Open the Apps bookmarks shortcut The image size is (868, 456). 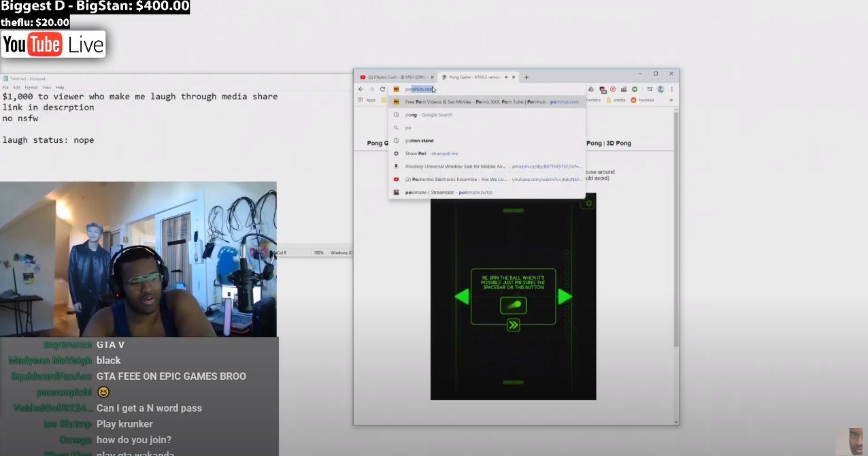click(x=368, y=100)
